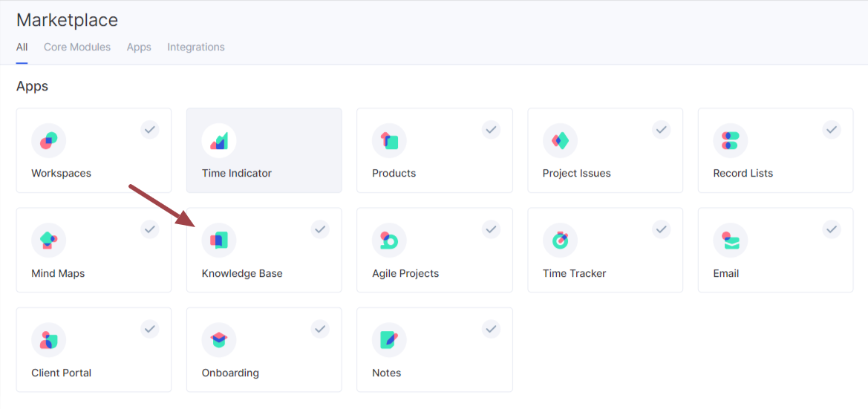Toggle the Onboarding card checkmark
This screenshot has height=409, width=868.
click(x=320, y=329)
